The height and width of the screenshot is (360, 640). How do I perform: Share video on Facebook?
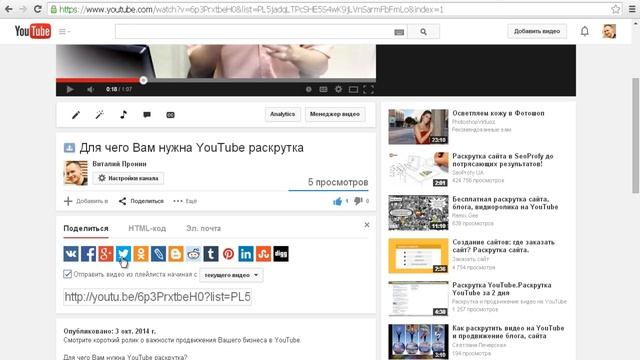[89, 253]
